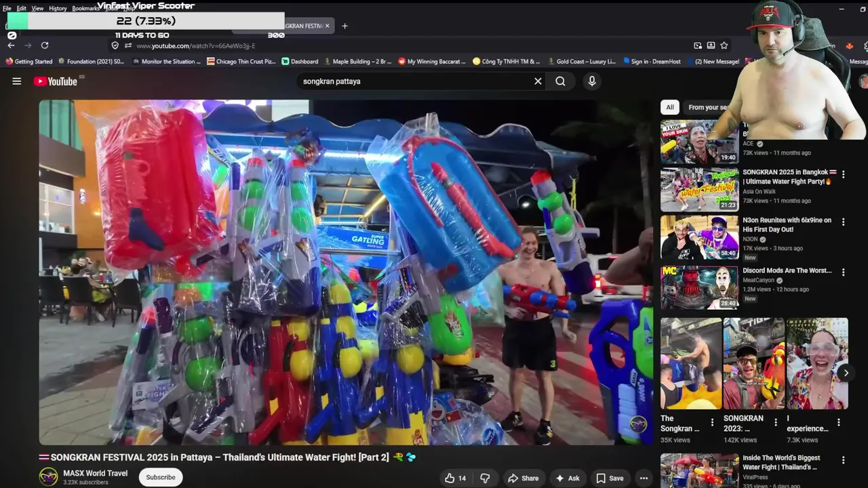Click the youtube.com address bar

pyautogui.click(x=407, y=45)
